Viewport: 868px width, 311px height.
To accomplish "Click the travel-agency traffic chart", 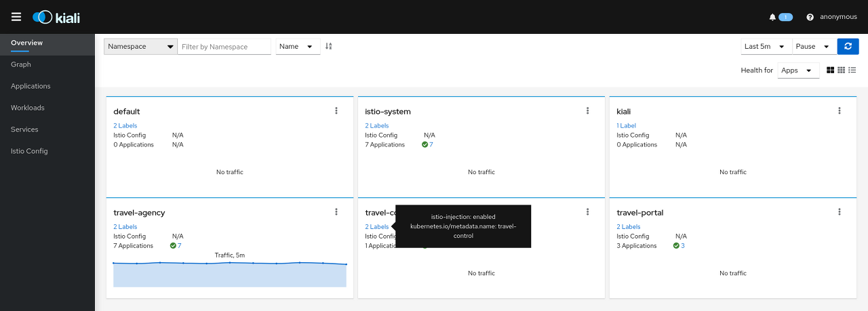I will click(230, 274).
